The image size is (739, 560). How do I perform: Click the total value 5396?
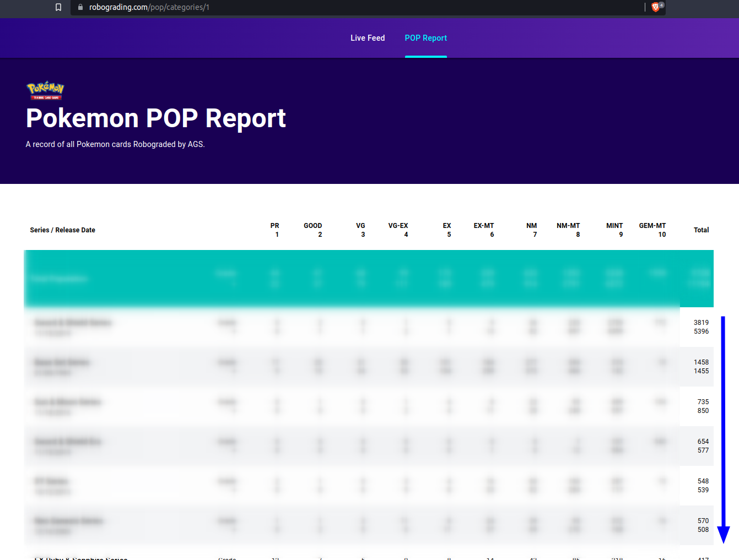click(702, 331)
